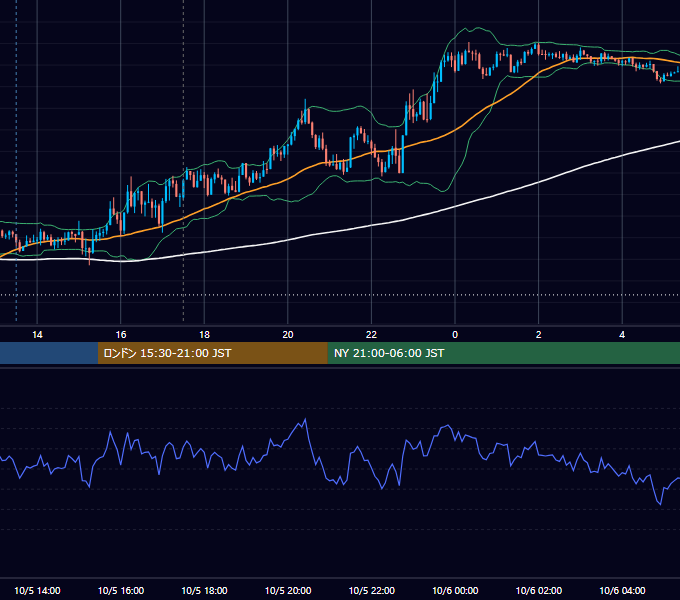
Task: Click the 10/5 22:00 date label
Action: pyautogui.click(x=372, y=590)
